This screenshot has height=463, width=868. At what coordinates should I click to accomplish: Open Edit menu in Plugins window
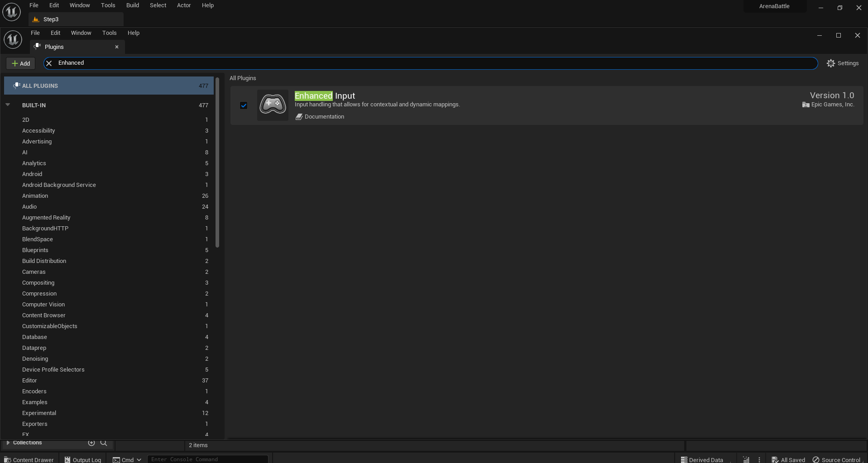pyautogui.click(x=56, y=33)
